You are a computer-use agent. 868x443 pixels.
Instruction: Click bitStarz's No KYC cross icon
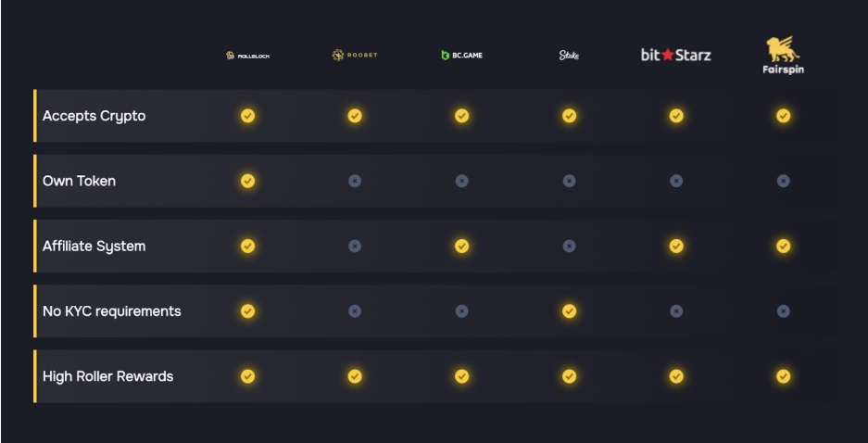(676, 311)
